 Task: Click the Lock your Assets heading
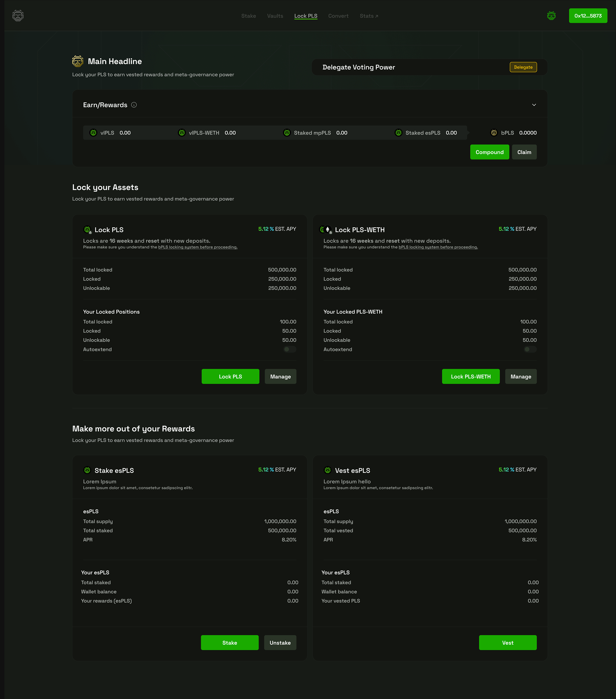tap(105, 187)
